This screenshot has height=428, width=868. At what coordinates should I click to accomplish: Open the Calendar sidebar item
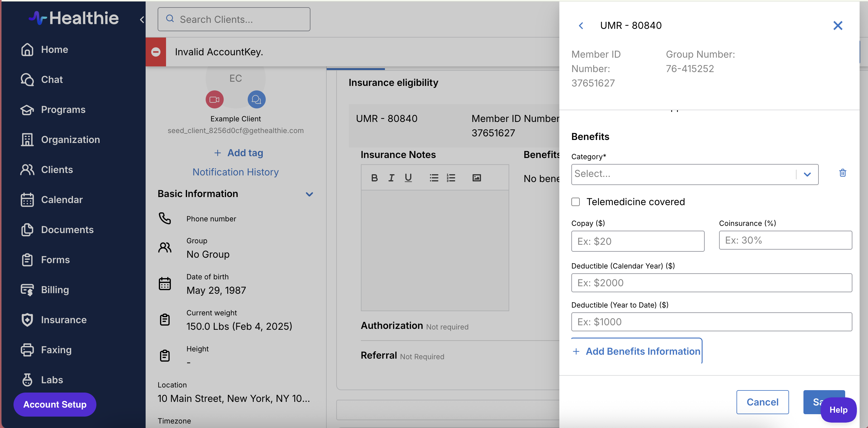pyautogui.click(x=61, y=199)
